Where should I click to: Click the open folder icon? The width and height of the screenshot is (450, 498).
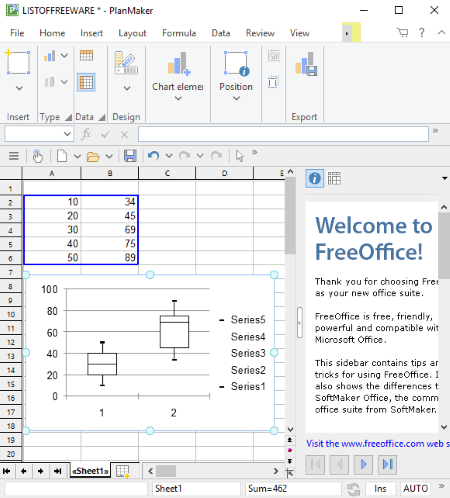[x=93, y=156]
